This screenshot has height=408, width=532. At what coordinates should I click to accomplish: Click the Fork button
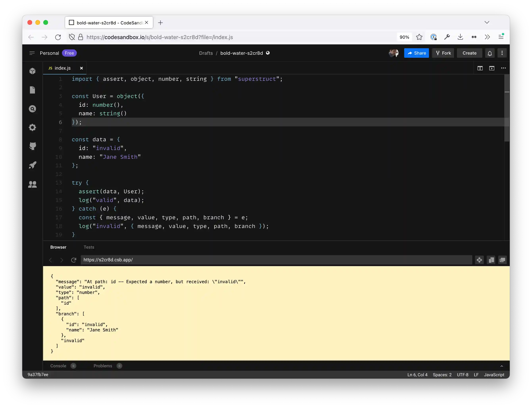443,53
